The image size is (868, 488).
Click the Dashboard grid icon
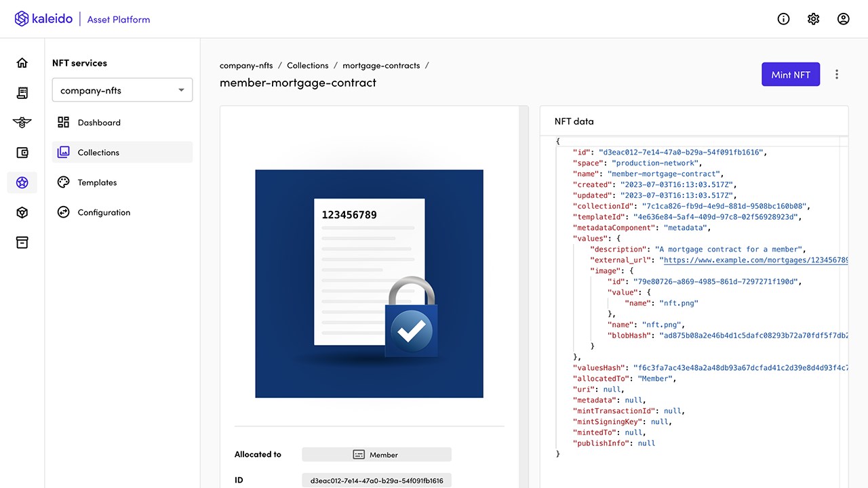coord(64,122)
